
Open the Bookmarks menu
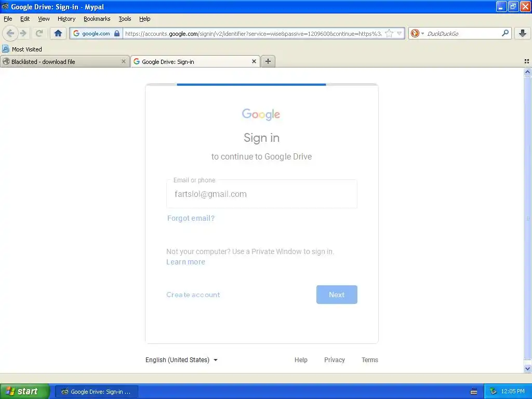point(97,19)
